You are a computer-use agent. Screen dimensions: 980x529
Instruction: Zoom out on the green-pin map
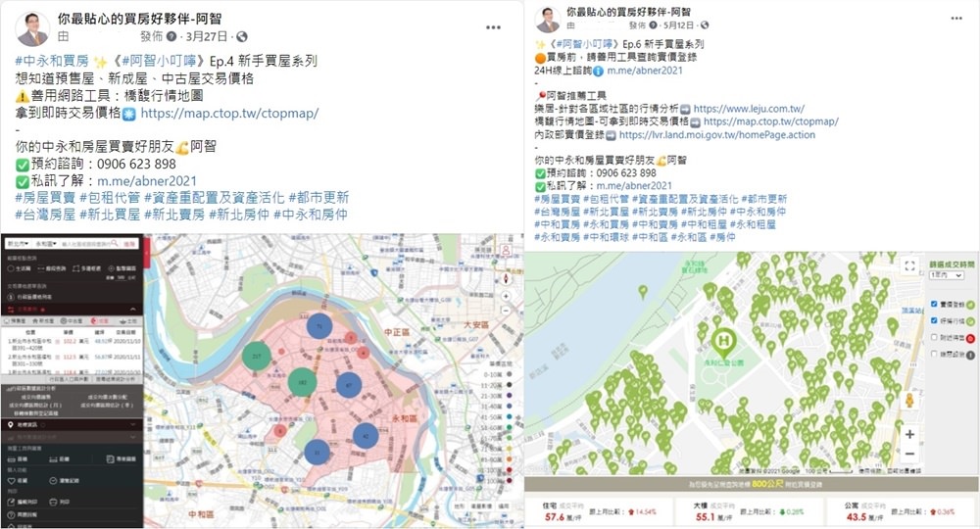tap(910, 454)
